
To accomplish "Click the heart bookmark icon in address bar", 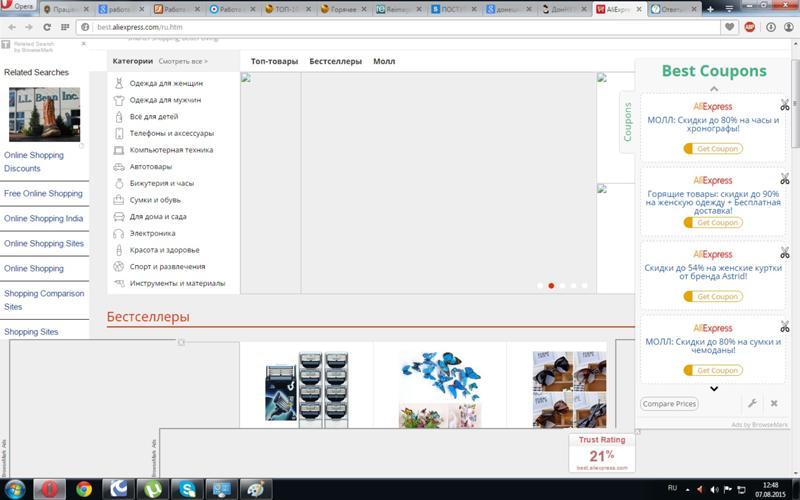I will click(730, 27).
